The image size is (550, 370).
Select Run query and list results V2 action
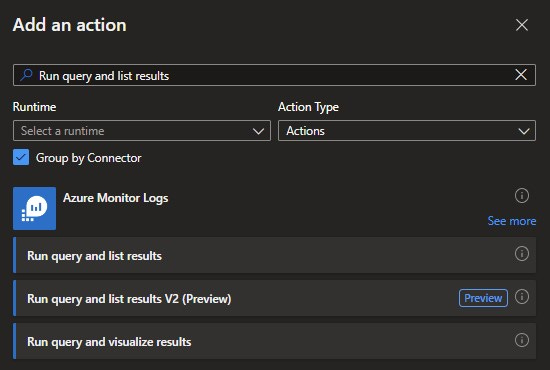pos(275,298)
